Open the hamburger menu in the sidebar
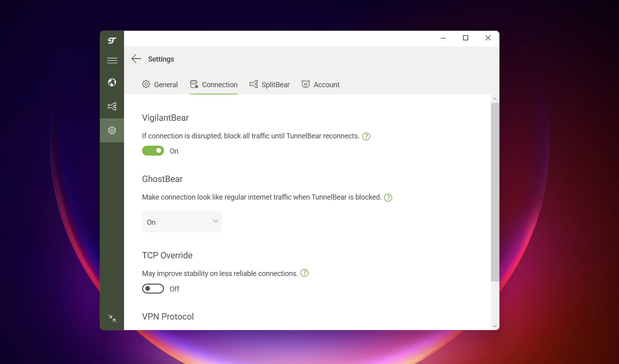The image size is (619, 364). pyautogui.click(x=112, y=60)
